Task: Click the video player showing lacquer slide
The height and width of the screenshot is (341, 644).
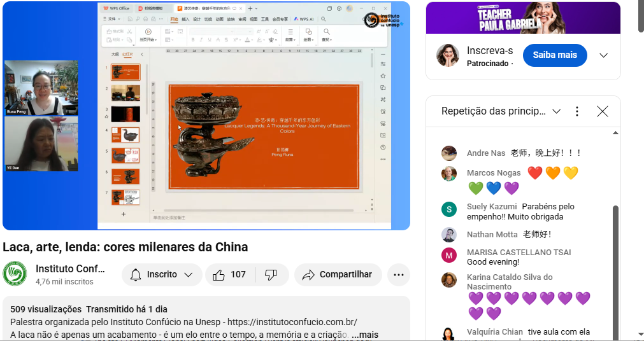Action: (206, 116)
